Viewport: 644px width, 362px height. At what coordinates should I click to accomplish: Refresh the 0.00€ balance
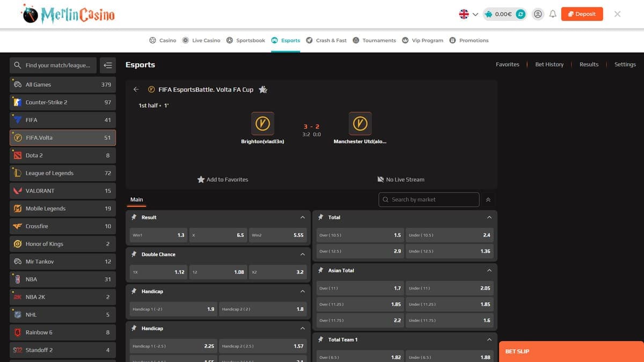tap(521, 14)
